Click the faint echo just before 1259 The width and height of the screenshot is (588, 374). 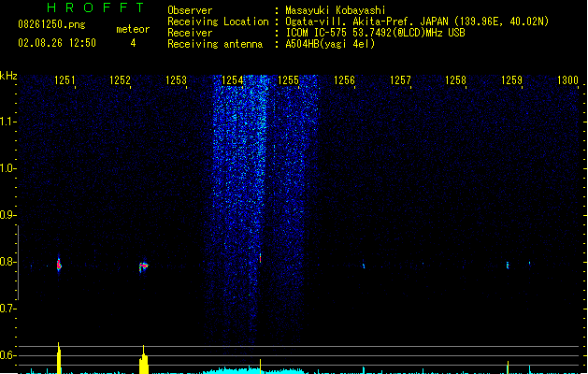tap(508, 266)
